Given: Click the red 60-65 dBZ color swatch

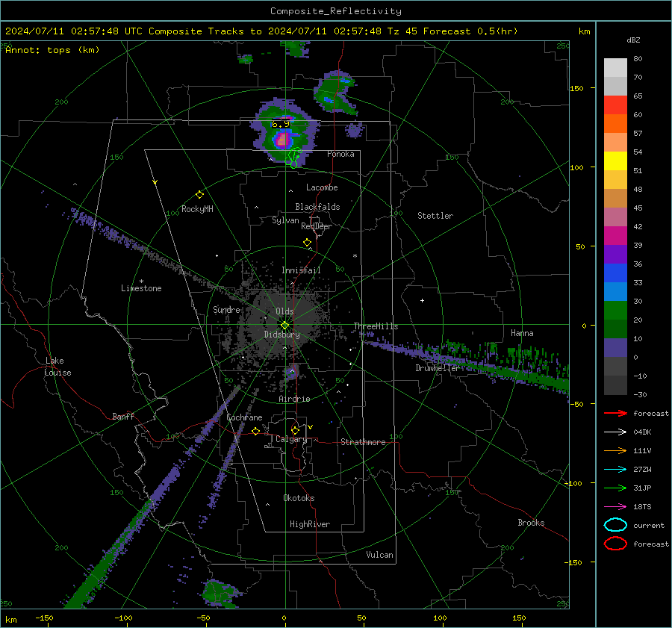Looking at the screenshot, I should coord(615,105).
